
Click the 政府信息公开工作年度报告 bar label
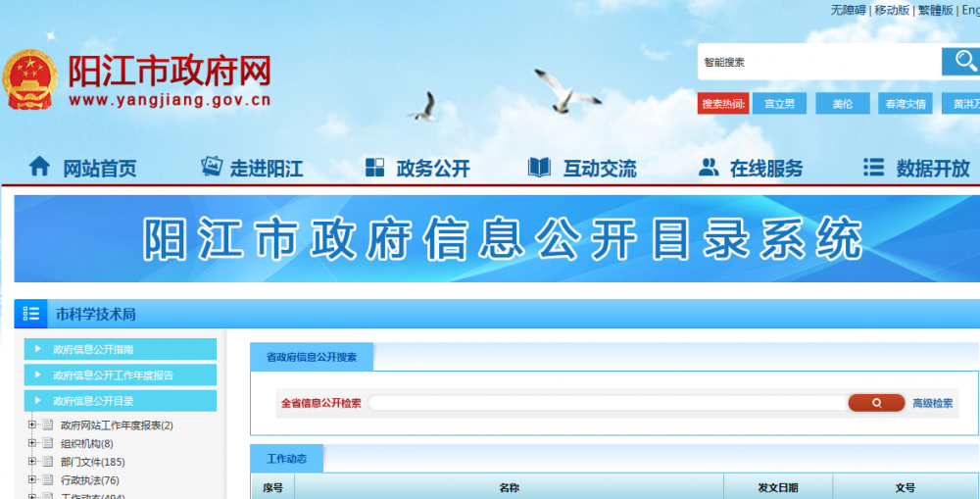113,375
